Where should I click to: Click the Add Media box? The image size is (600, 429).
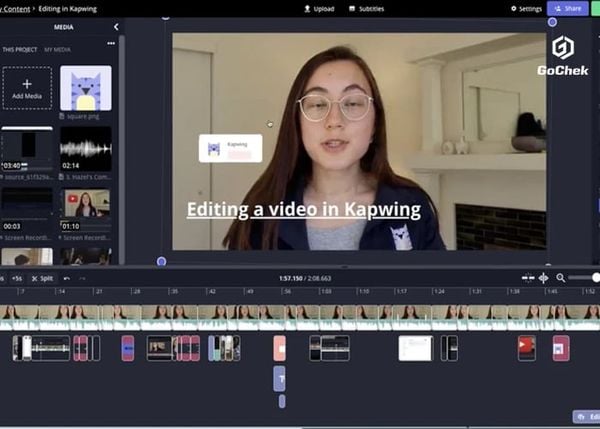27,88
